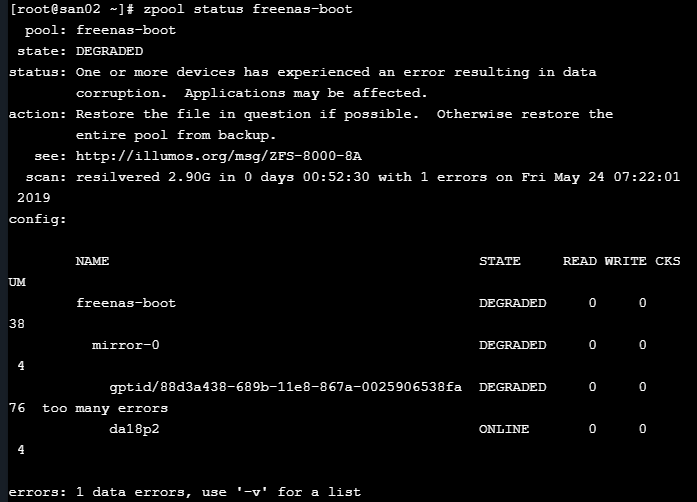Image resolution: width=697 pixels, height=502 pixels.
Task: Click the DEGRADED state of mirror-0
Action: click(513, 345)
